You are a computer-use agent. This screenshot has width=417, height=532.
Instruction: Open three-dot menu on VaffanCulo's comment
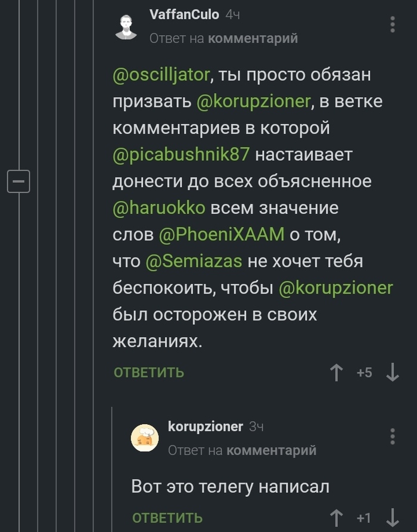(392, 24)
